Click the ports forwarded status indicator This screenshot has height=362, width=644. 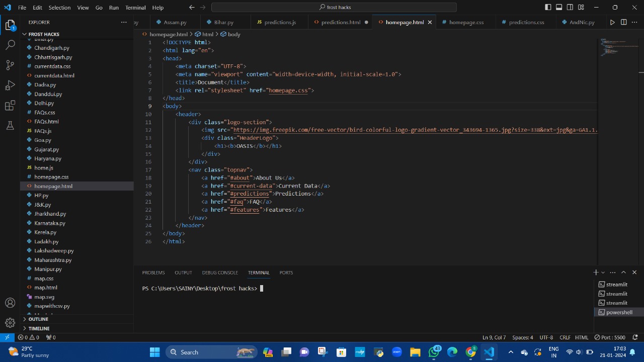click(51, 337)
